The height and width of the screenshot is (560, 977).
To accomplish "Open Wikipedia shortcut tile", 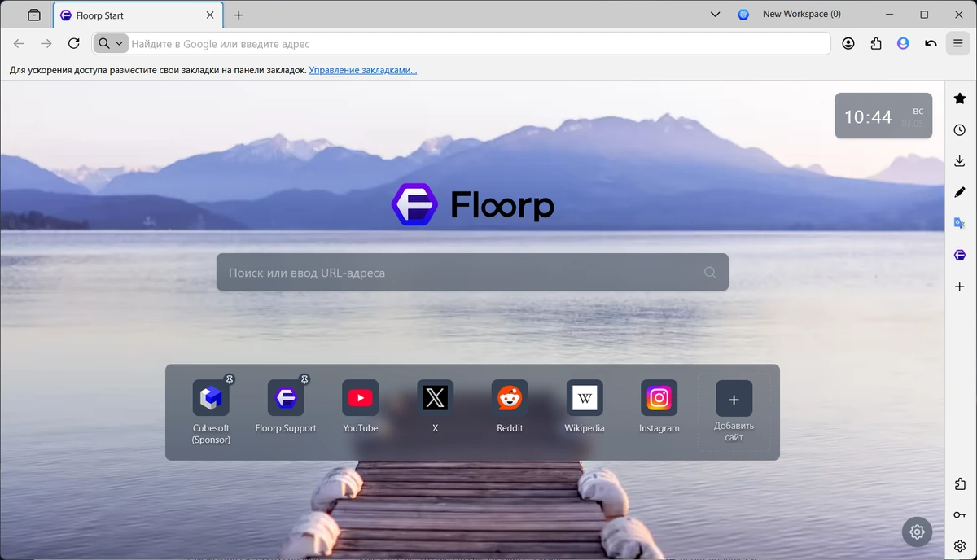I will [585, 407].
